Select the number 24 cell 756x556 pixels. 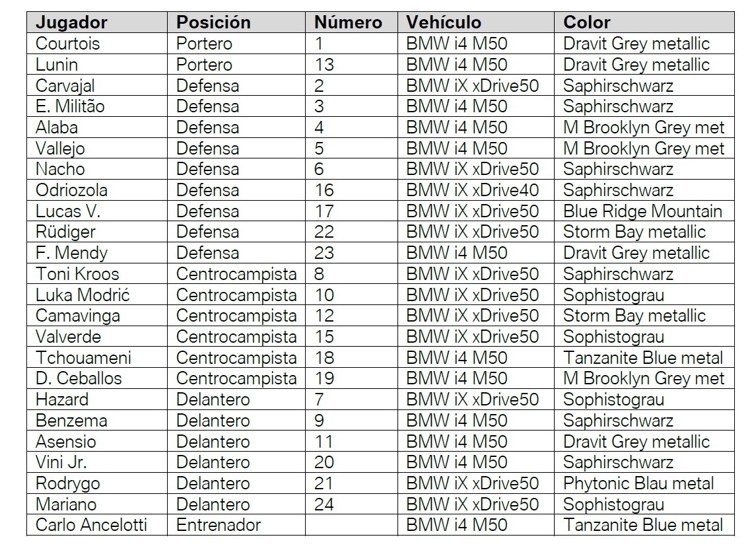(x=324, y=504)
